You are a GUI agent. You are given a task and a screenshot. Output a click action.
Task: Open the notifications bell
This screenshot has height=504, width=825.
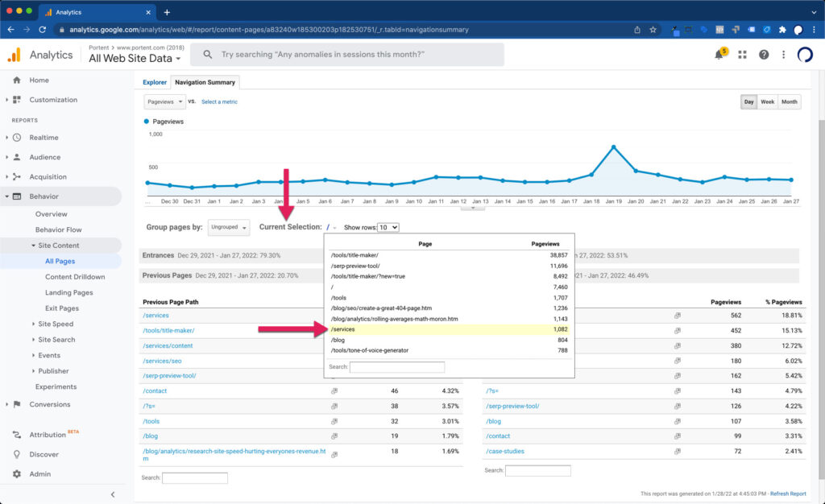click(x=719, y=55)
